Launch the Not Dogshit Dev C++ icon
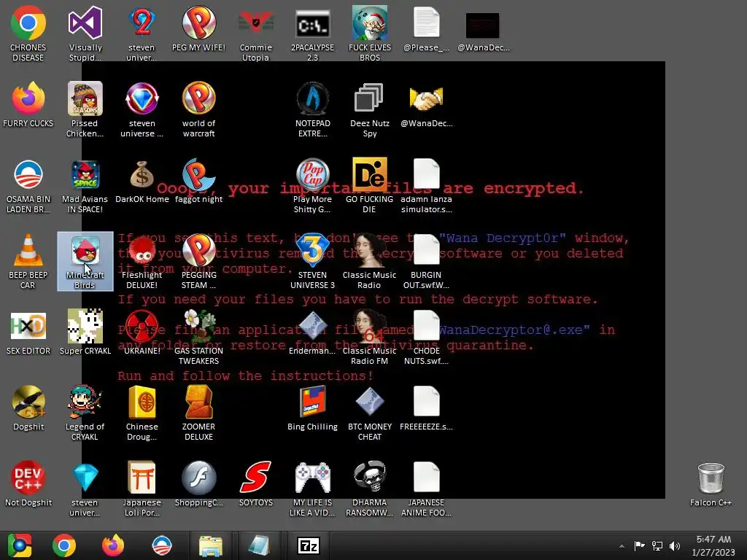This screenshot has width=747, height=560. point(28,478)
